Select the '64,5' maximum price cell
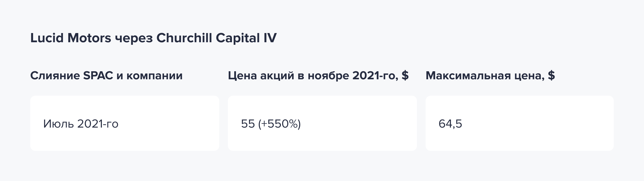 pos(520,123)
